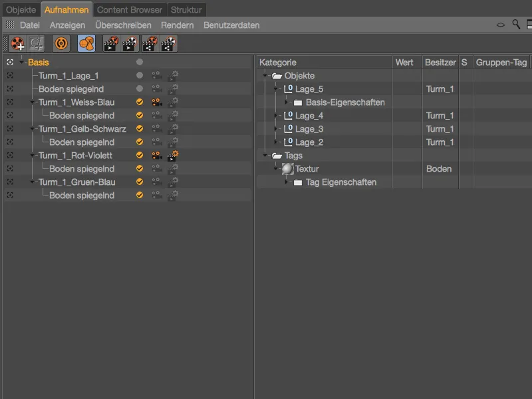The image size is (532, 399).
Task: Click the New Take toolbar icon
Action: [18, 43]
